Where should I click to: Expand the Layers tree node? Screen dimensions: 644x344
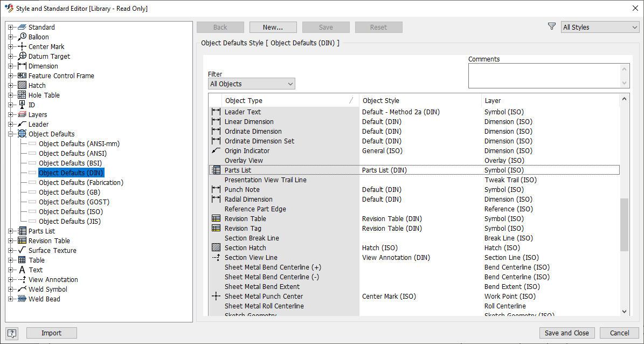pos(11,115)
